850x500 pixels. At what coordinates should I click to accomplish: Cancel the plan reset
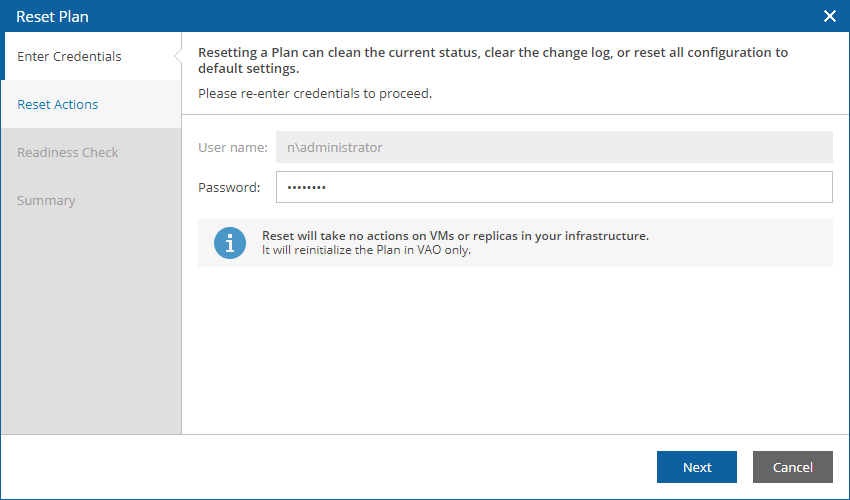793,467
